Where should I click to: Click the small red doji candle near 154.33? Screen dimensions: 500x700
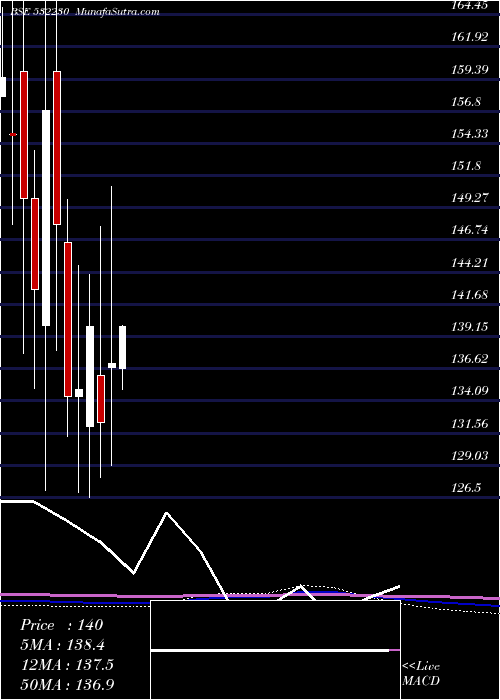point(13,134)
